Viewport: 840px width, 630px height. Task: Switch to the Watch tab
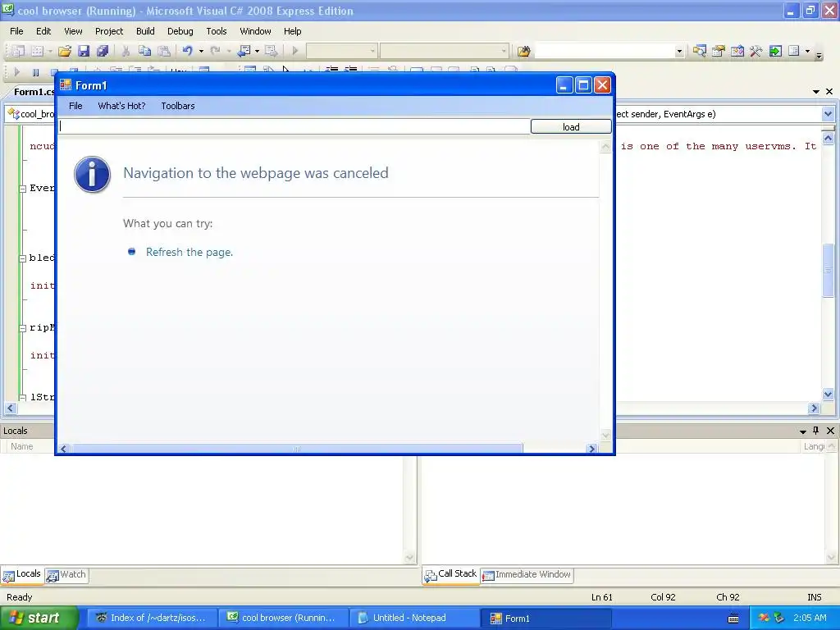(67, 575)
